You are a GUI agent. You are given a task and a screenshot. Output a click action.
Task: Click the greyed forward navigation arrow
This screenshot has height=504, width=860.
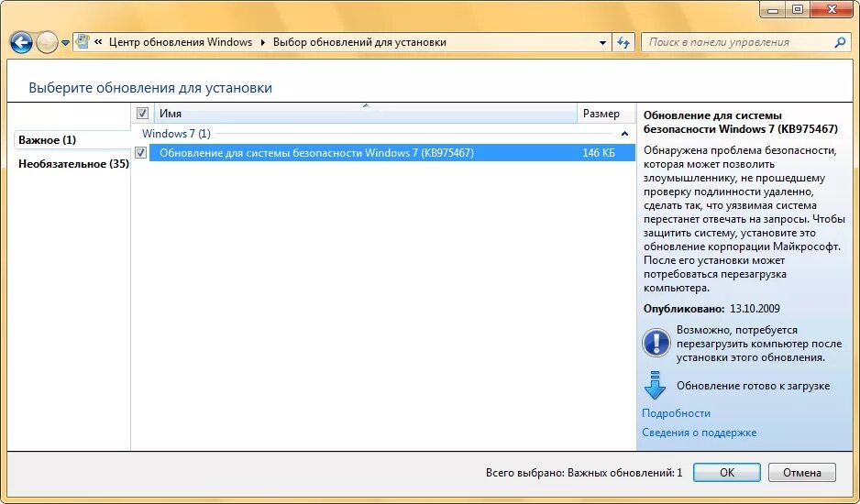pos(47,43)
